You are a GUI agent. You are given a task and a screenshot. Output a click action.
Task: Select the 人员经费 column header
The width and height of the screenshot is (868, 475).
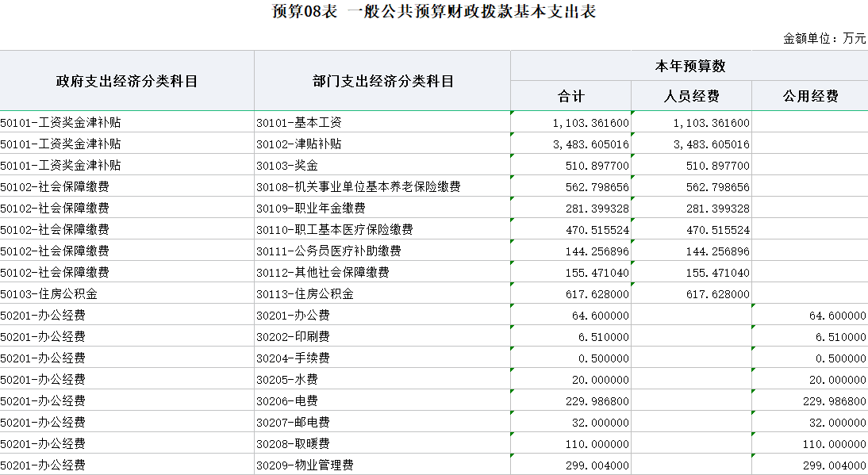point(691,96)
